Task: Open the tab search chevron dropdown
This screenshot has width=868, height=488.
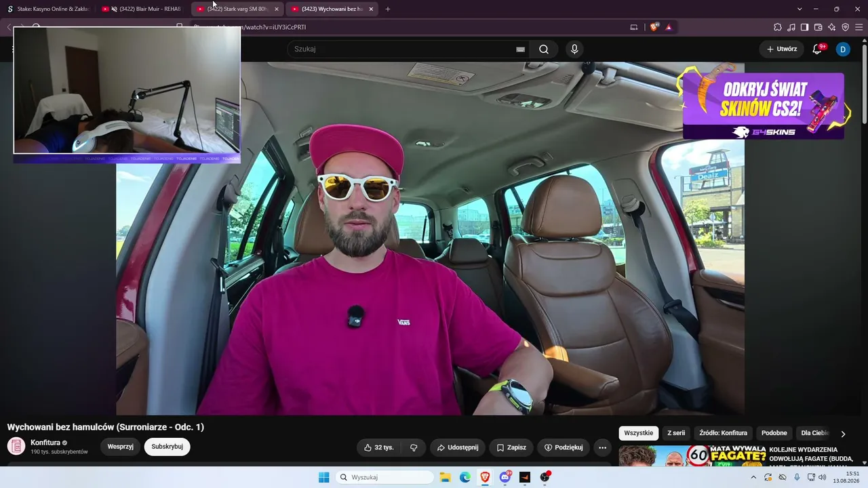Action: click(x=800, y=9)
